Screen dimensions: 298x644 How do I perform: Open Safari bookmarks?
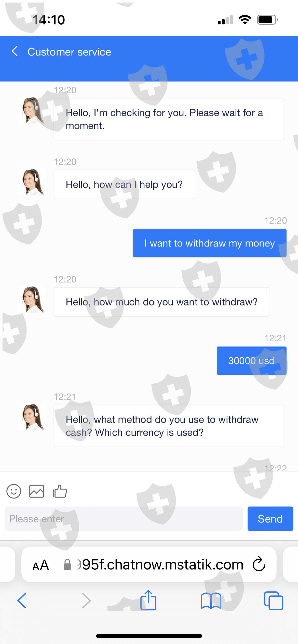click(211, 600)
